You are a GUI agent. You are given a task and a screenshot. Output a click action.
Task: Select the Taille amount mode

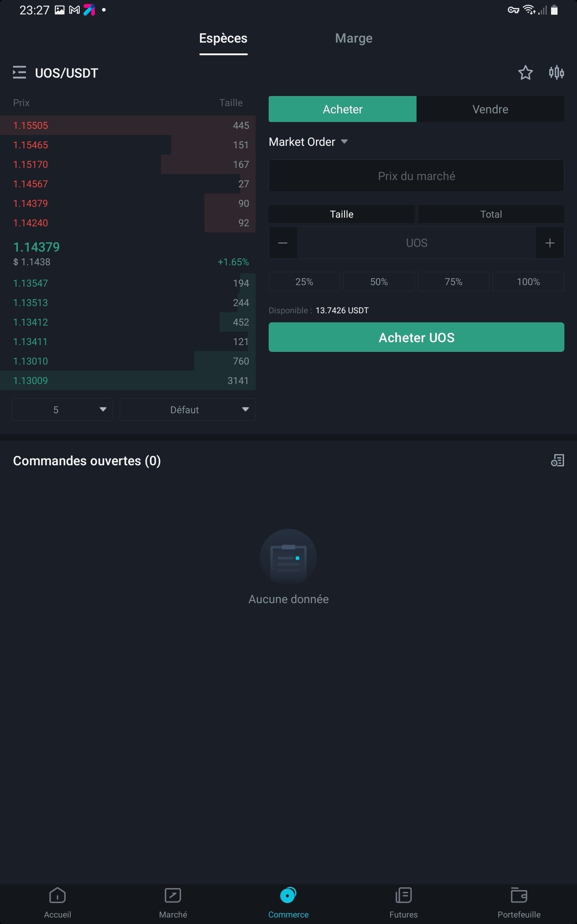tap(342, 214)
